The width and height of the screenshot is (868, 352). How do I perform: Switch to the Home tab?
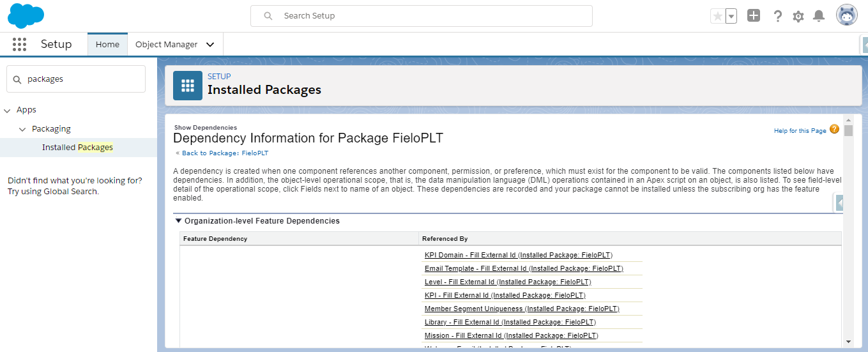(107, 45)
